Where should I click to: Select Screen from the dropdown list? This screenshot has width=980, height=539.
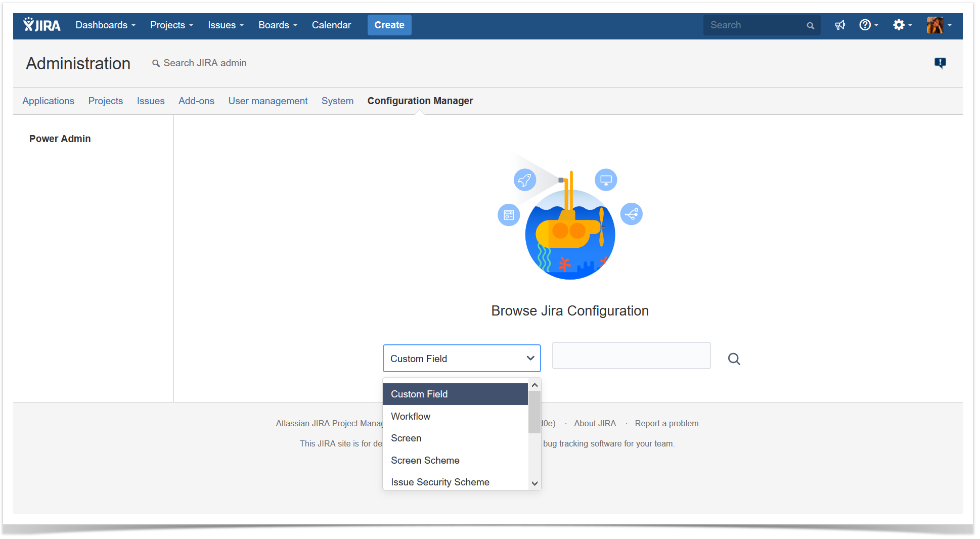click(455, 438)
